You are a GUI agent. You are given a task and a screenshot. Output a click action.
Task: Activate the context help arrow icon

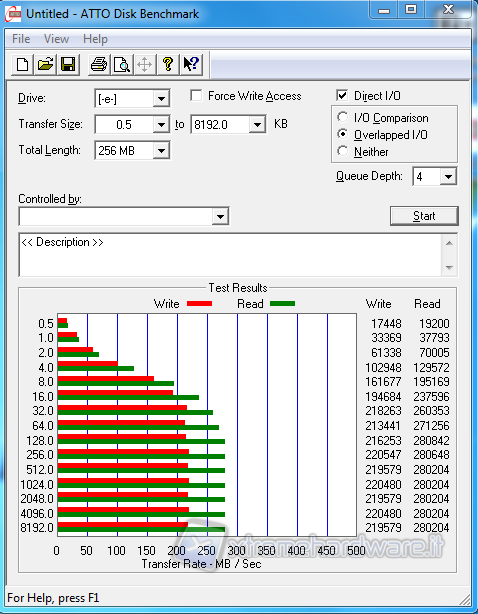pyautogui.click(x=191, y=65)
